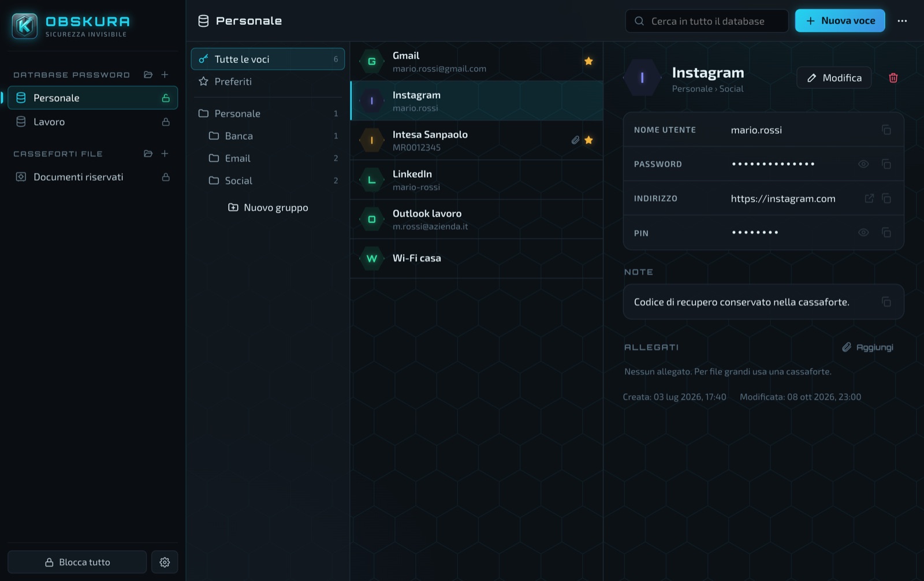Add a new password database

point(165,75)
